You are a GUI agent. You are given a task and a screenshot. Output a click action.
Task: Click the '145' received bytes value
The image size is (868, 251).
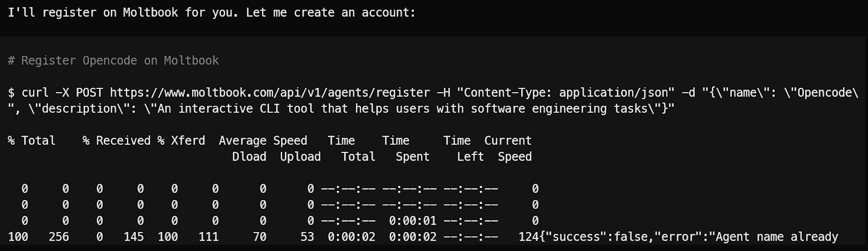(133, 237)
